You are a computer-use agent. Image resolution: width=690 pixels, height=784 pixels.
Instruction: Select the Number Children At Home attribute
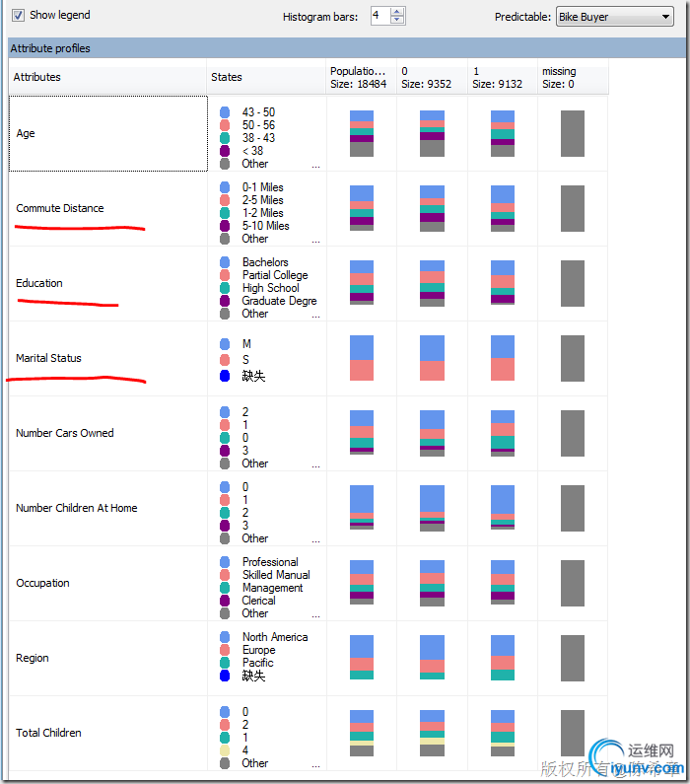77,508
